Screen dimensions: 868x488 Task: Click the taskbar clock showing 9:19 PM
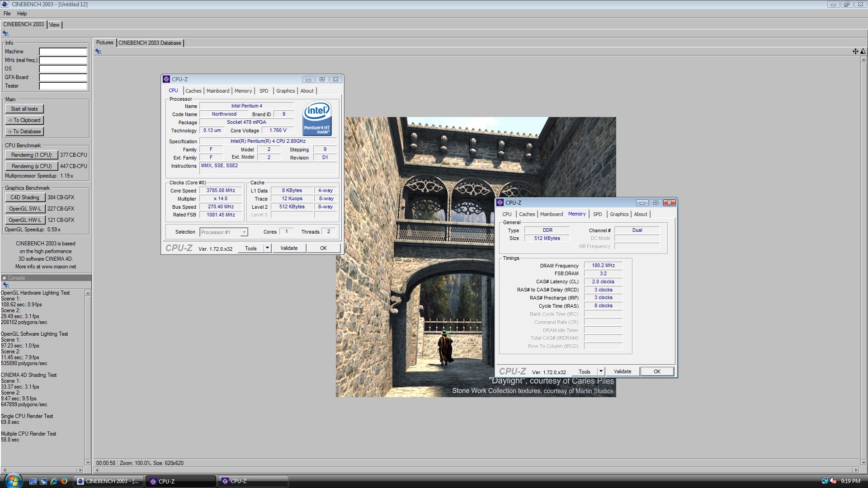850,481
